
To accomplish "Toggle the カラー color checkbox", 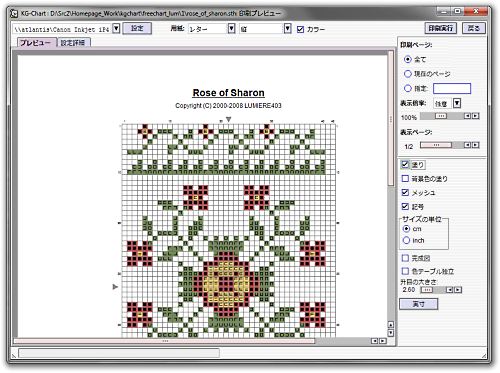I will pos(300,29).
